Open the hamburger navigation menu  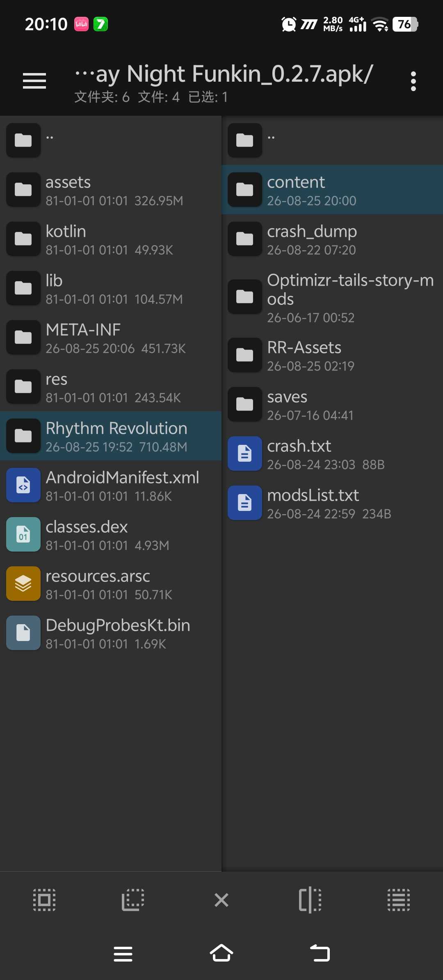point(34,80)
